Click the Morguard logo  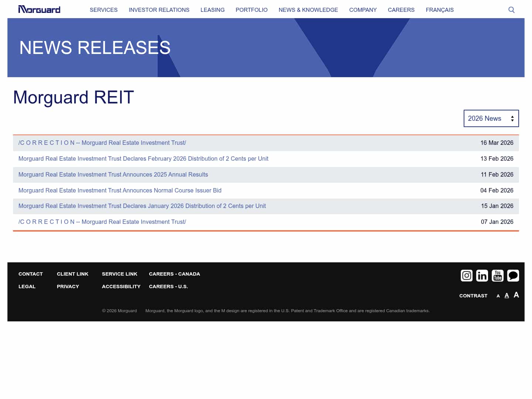coord(39,9)
